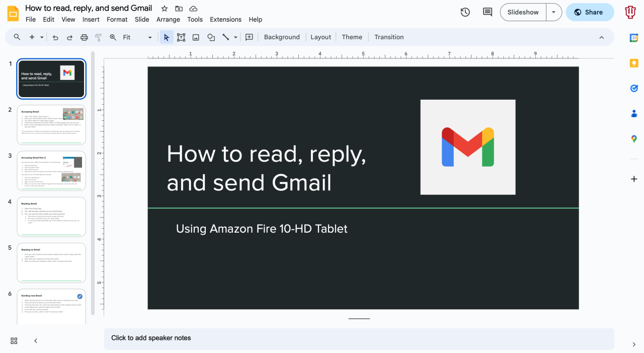Open the Edit menu
Image resolution: width=644 pixels, height=353 pixels.
48,19
